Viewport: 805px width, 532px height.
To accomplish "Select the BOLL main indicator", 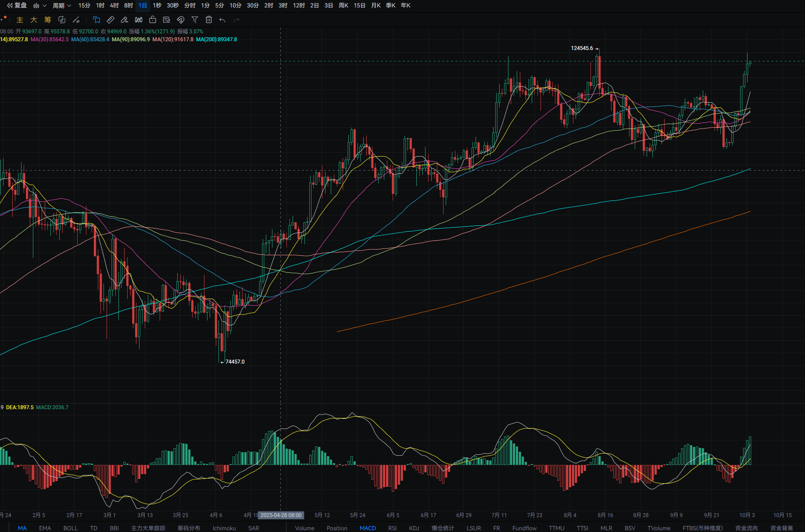I will [x=70, y=528].
